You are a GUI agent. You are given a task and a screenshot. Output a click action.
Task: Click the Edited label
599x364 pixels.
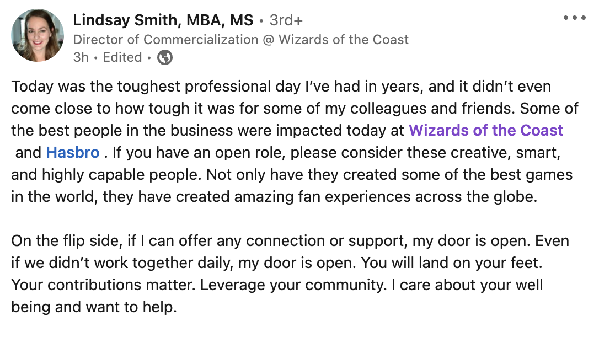coord(122,57)
